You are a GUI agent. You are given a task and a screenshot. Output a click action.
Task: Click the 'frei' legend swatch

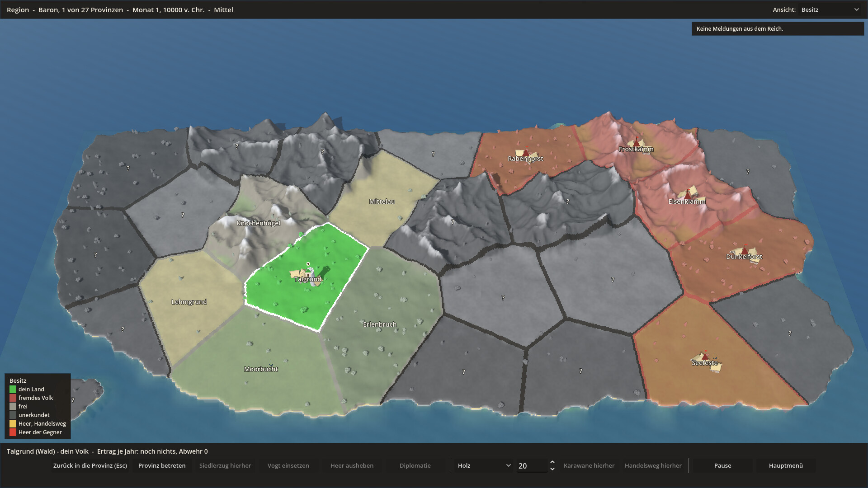tap(13, 407)
